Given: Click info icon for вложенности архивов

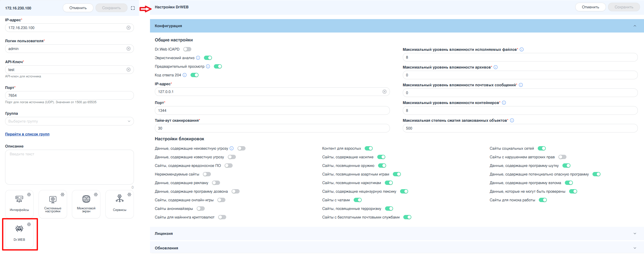Looking at the screenshot, I should coord(496,67).
